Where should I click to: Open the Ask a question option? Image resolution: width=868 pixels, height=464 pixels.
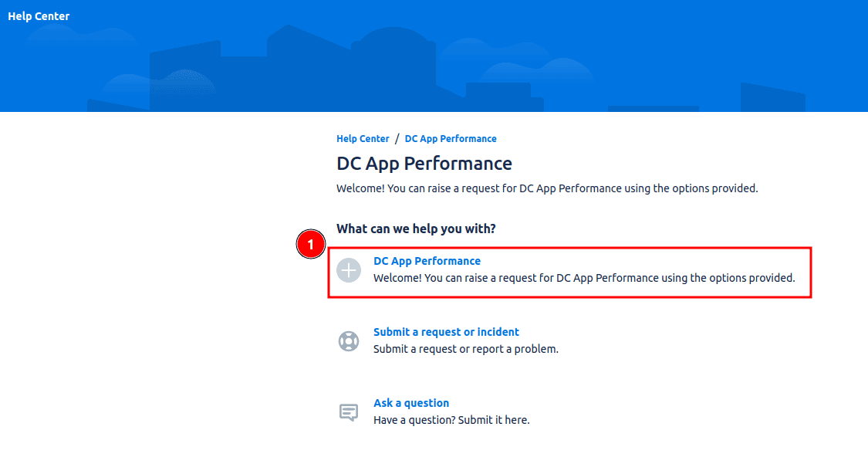click(411, 403)
